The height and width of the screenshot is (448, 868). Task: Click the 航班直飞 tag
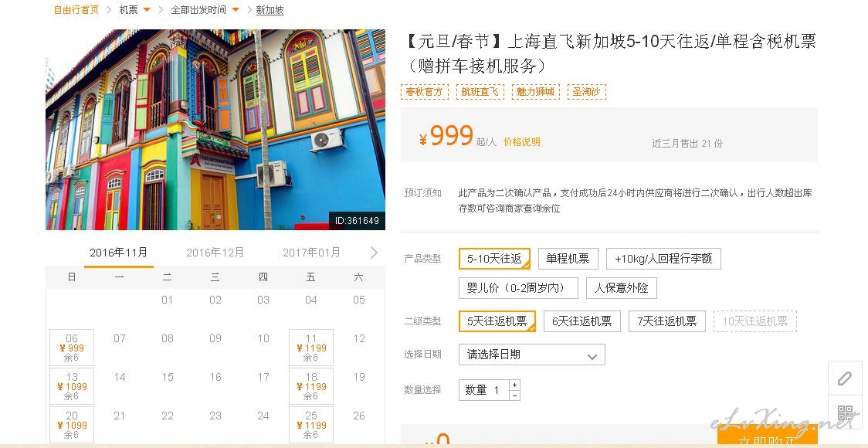coord(480,92)
